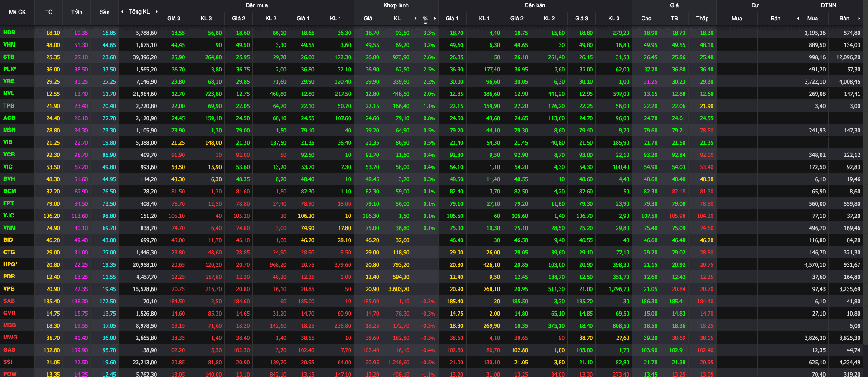868x377 pixels.
Task: Click the Mua header under Dư
Action: coord(737,19)
